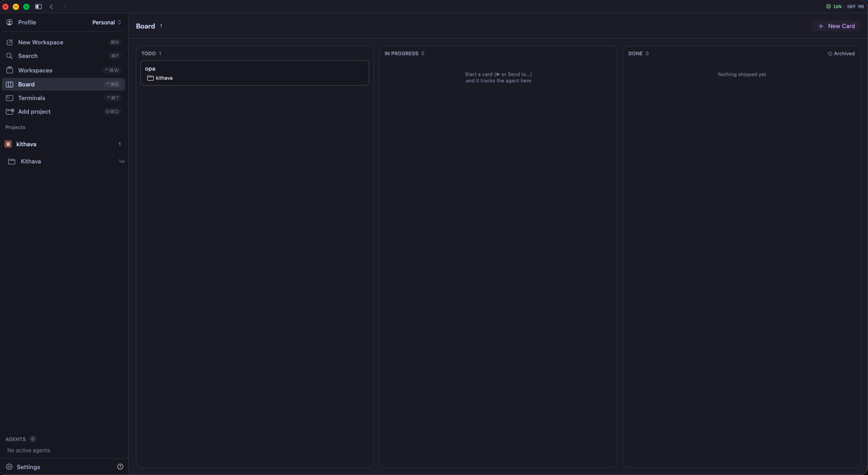Click the New Card button

(836, 26)
